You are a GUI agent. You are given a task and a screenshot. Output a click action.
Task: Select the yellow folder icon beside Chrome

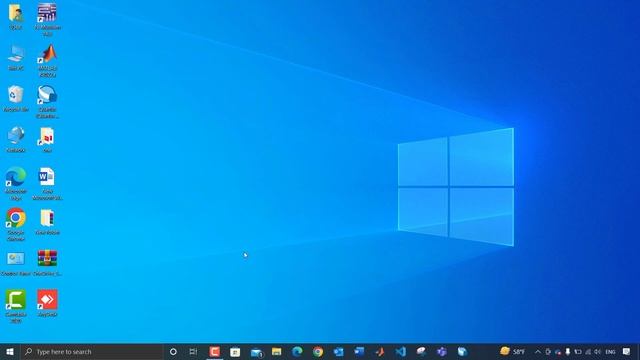(47, 222)
